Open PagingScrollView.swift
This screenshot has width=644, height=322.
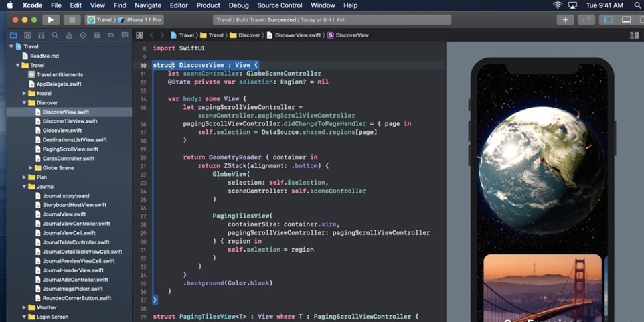69,149
